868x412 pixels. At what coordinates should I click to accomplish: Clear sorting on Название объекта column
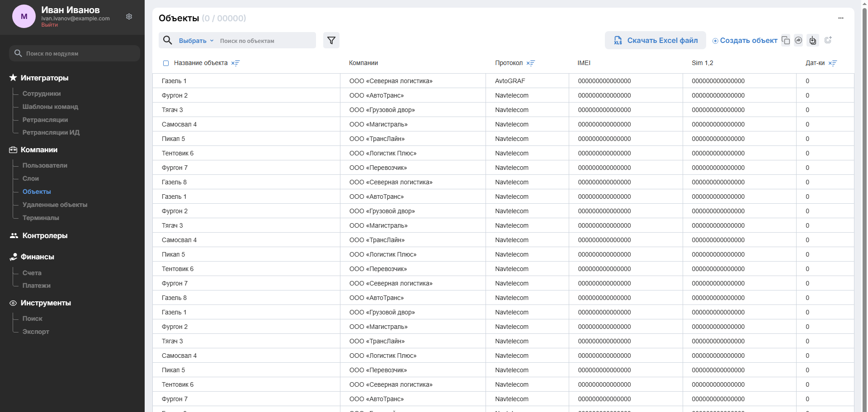coord(236,63)
